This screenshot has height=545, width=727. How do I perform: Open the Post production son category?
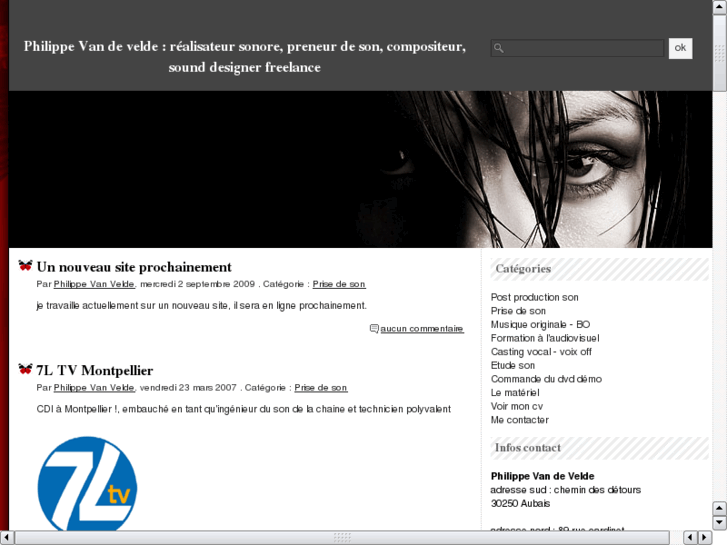point(535,297)
